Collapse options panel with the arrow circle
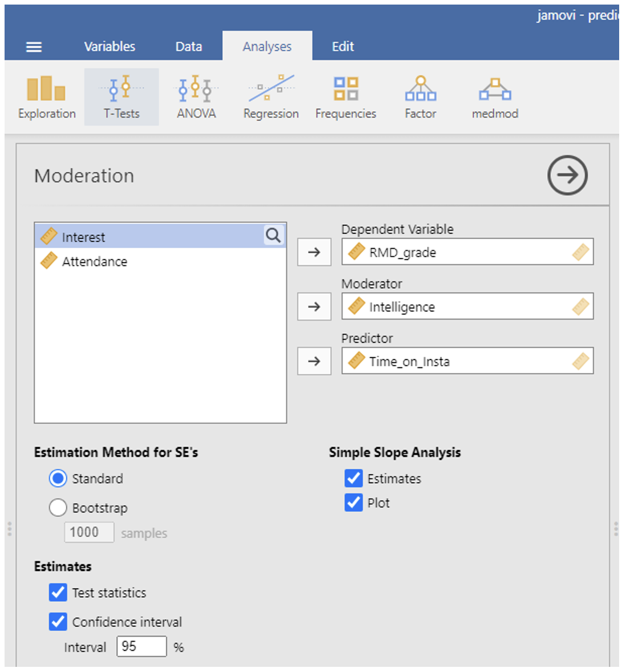Screen dimensions: 626x672 [567, 175]
